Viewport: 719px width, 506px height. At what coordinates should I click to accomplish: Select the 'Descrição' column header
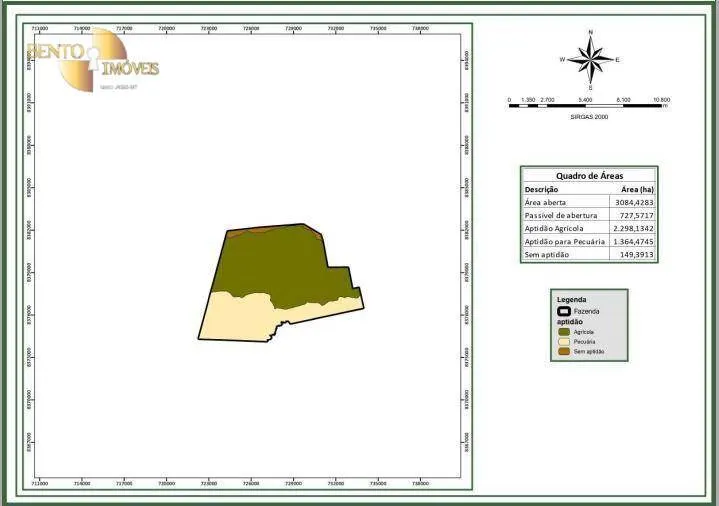[x=541, y=189]
